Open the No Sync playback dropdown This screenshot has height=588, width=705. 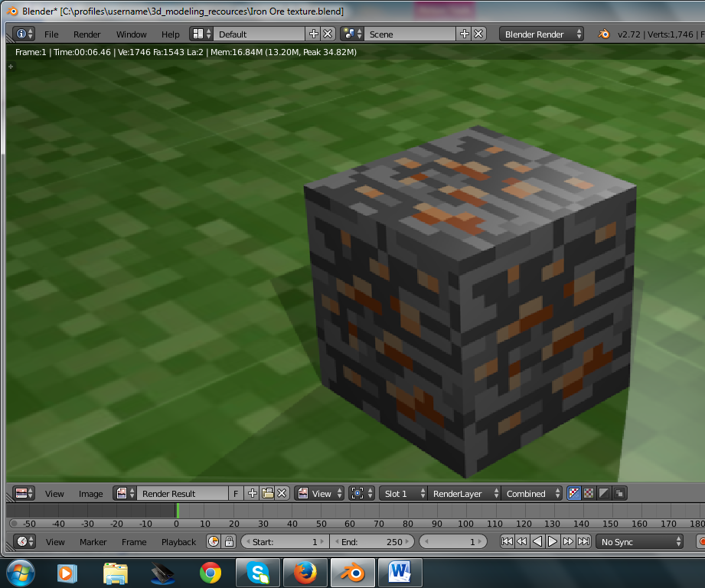[x=638, y=541]
